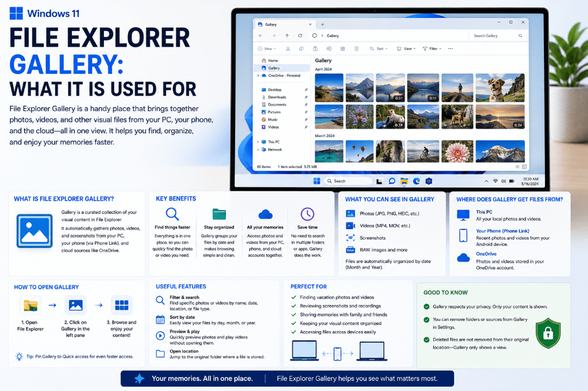Click the Wi-Fi icon in system tray
The height and width of the screenshot is (391, 588).
pyautogui.click(x=495, y=181)
